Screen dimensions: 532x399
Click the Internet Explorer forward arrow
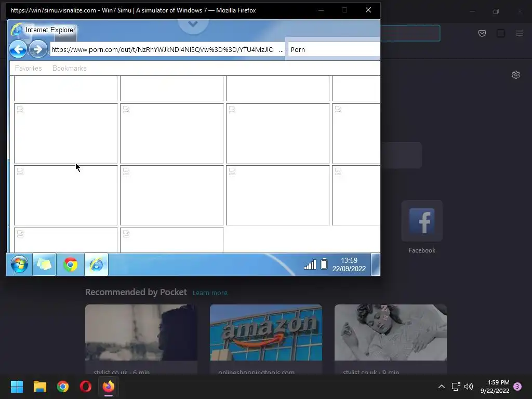(37, 49)
